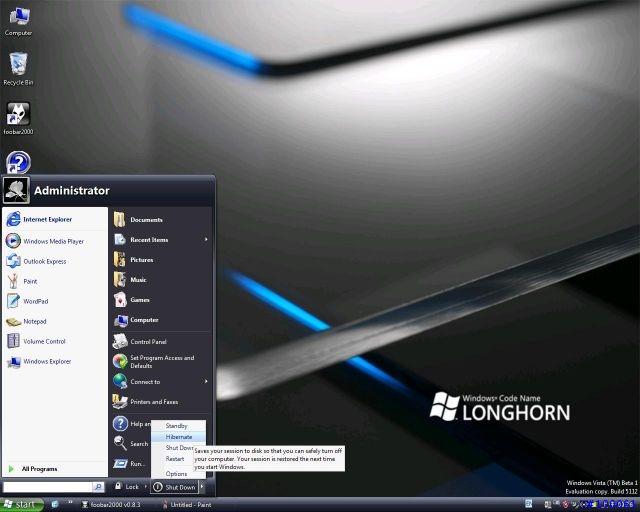Click inside the Start menu search field

(48, 487)
